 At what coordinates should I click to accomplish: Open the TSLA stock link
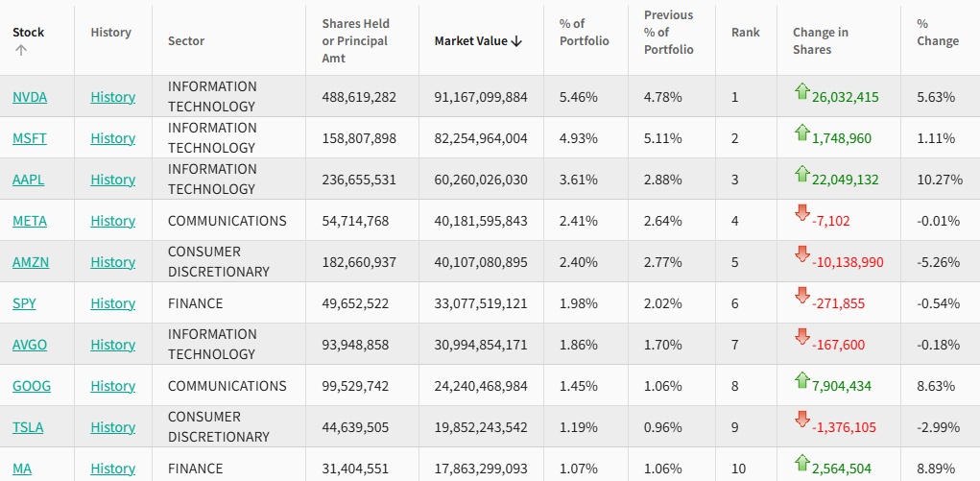coord(28,427)
